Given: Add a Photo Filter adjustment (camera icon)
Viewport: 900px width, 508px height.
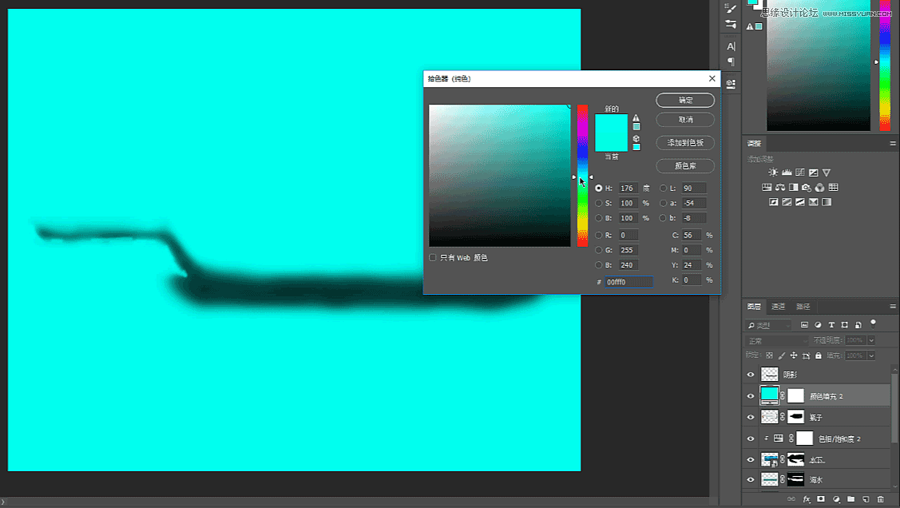Looking at the screenshot, I should 806,187.
